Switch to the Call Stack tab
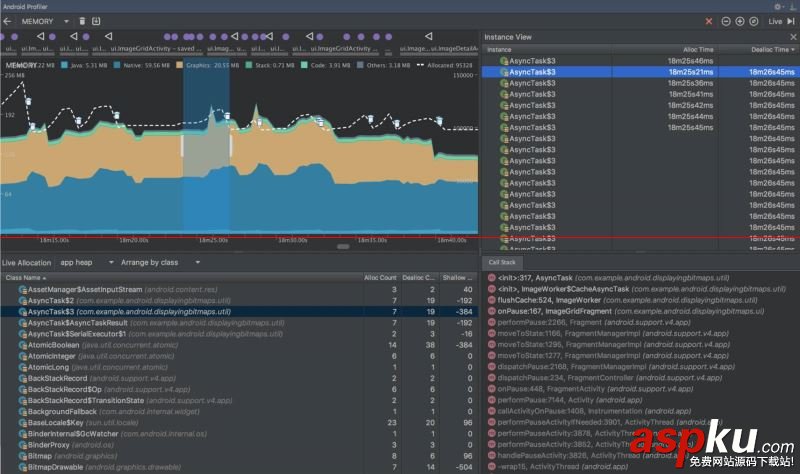This screenshot has width=800, height=474. pos(502,262)
